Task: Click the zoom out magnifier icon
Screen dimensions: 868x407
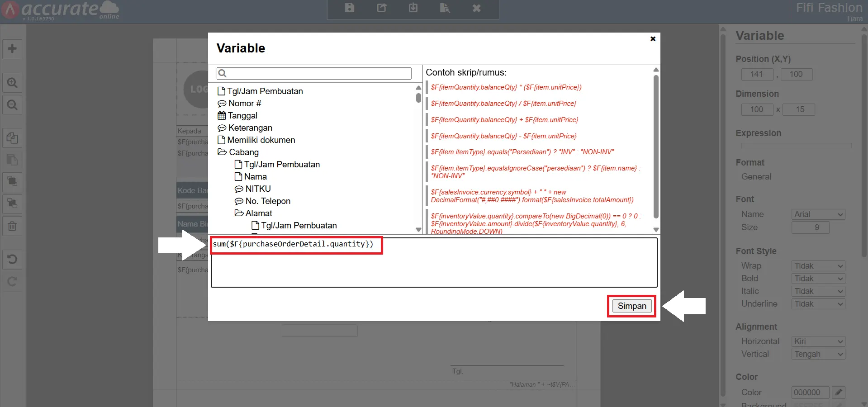Action: (x=12, y=105)
